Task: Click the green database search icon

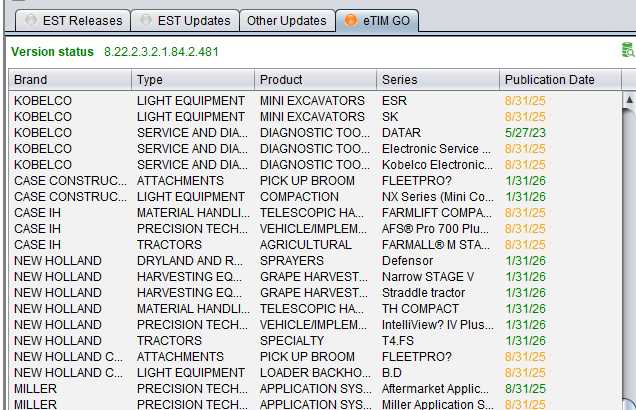Action: tap(628, 50)
